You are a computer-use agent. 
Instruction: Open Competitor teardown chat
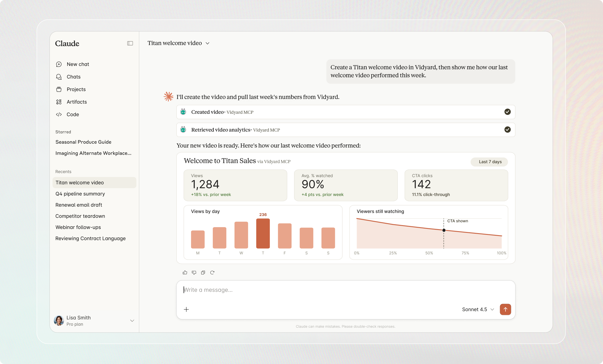[80, 216]
